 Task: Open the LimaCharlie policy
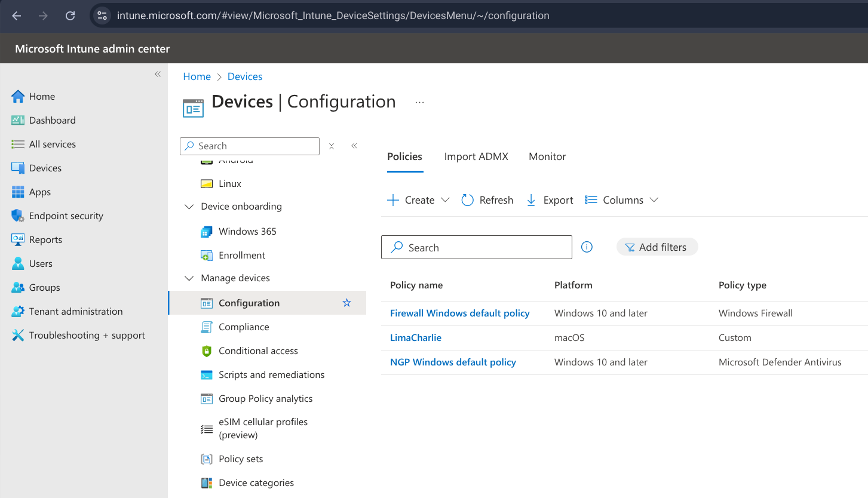pyautogui.click(x=415, y=337)
